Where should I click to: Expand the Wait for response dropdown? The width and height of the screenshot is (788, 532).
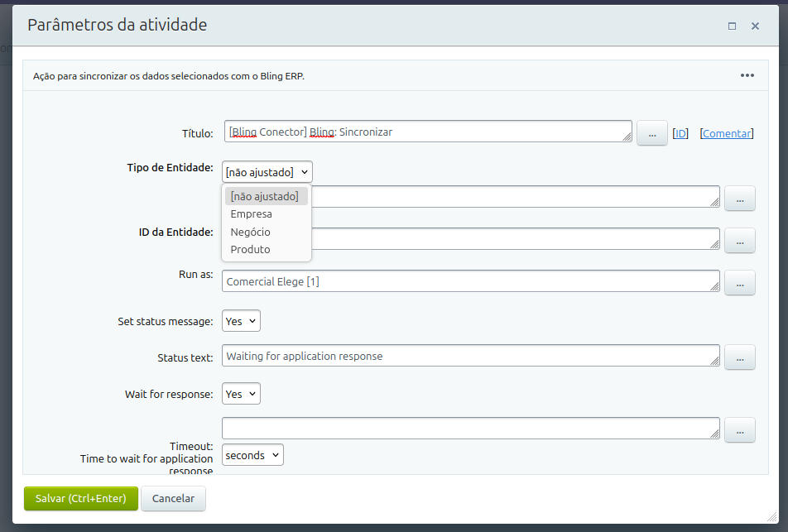click(241, 394)
